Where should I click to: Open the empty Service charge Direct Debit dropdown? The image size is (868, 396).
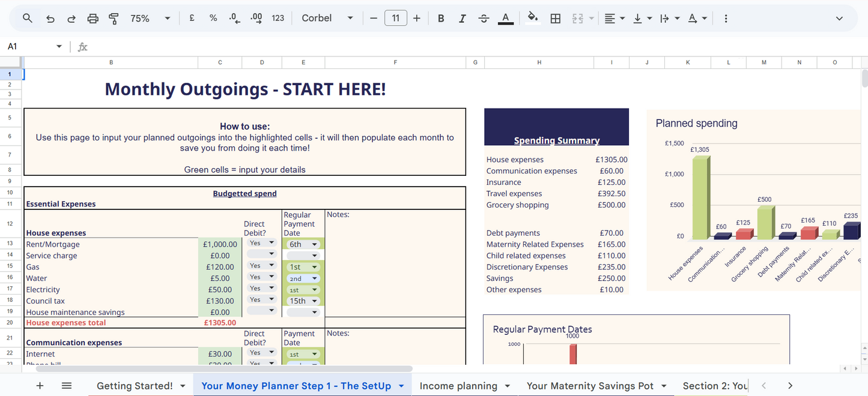pyautogui.click(x=261, y=255)
